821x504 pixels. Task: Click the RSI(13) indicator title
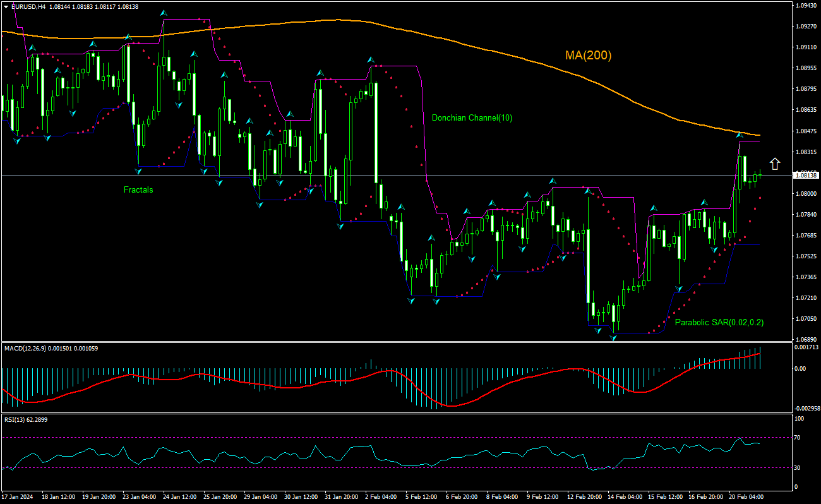[x=16, y=419]
